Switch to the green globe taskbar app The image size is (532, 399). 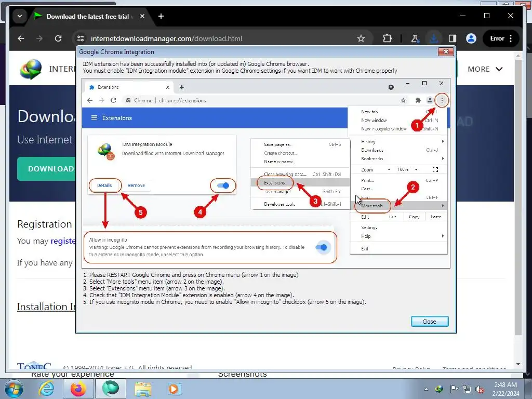[x=111, y=389]
